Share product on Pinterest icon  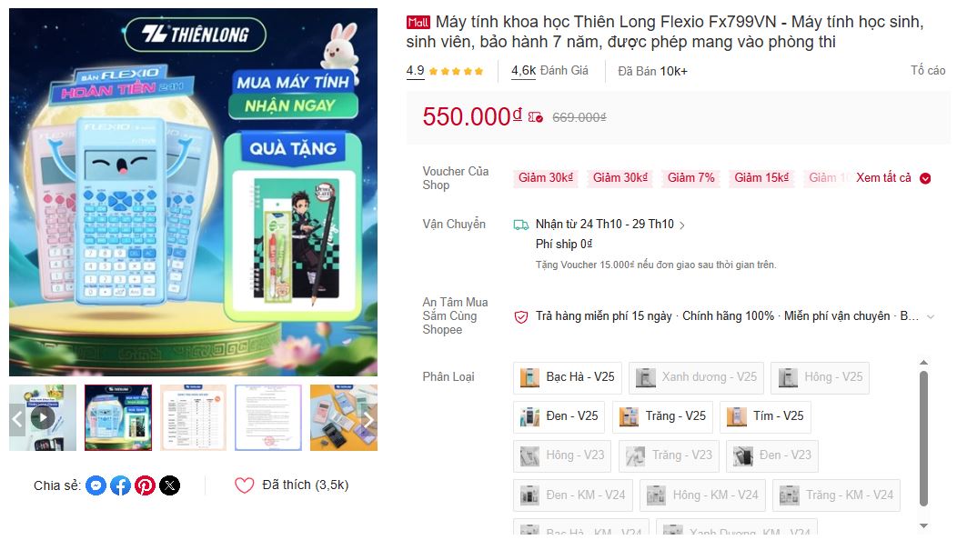[x=145, y=485]
